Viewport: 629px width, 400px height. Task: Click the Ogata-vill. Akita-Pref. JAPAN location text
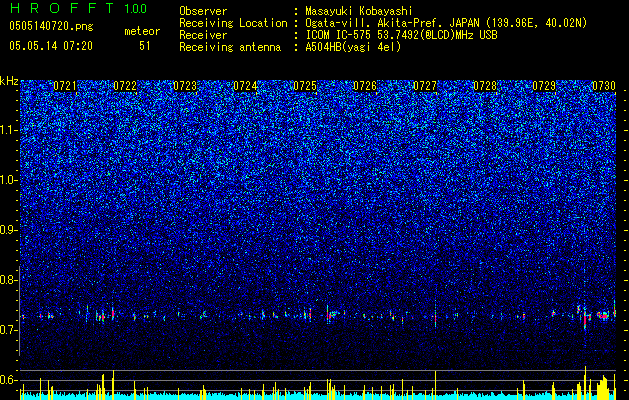[446, 23]
